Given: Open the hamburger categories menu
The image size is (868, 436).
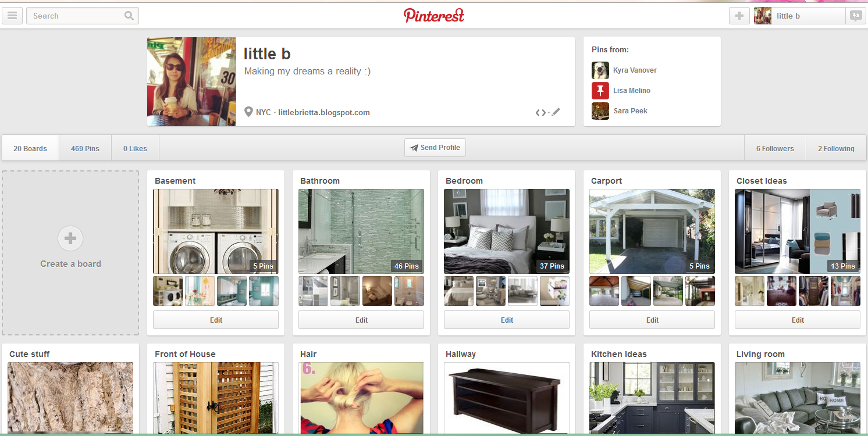Looking at the screenshot, I should coord(12,16).
